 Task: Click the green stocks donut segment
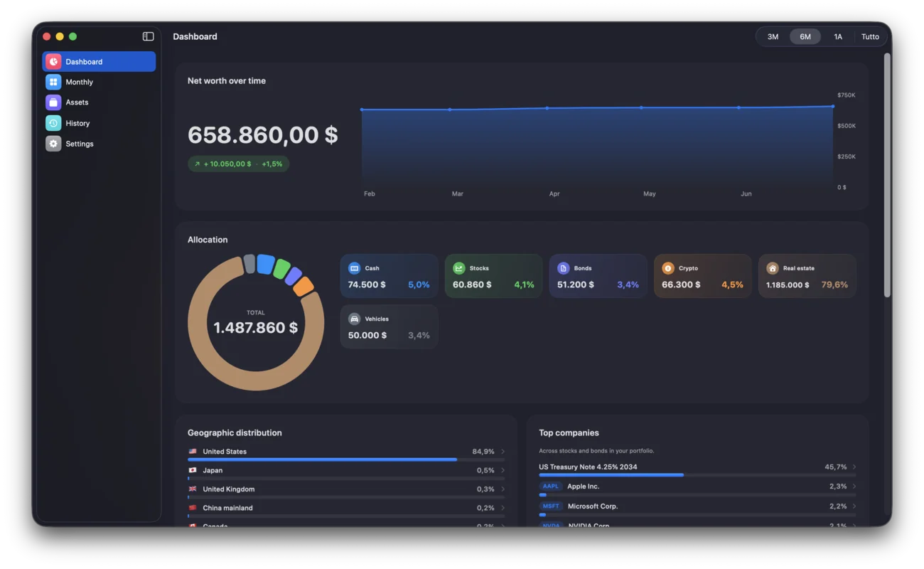pyautogui.click(x=281, y=269)
